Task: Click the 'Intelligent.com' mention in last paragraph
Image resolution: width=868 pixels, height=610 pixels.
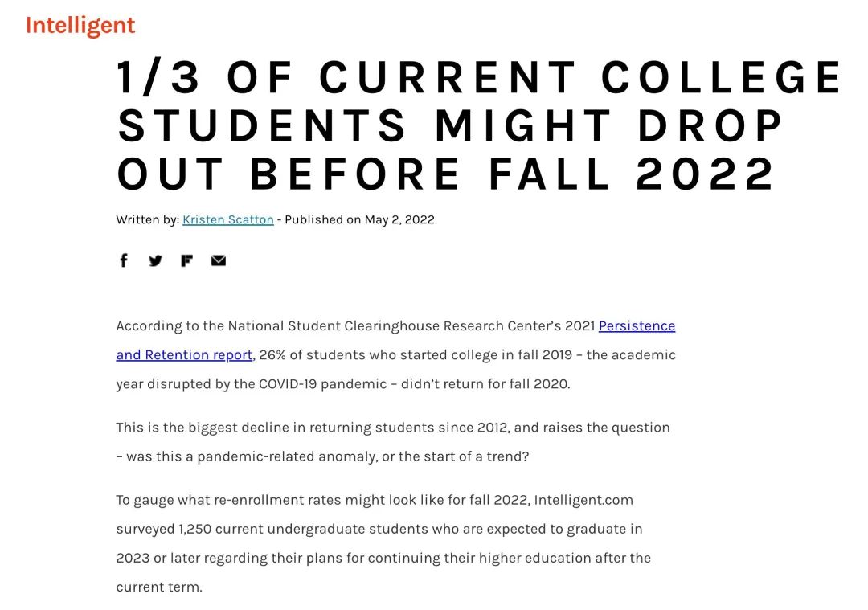Action: (x=583, y=501)
